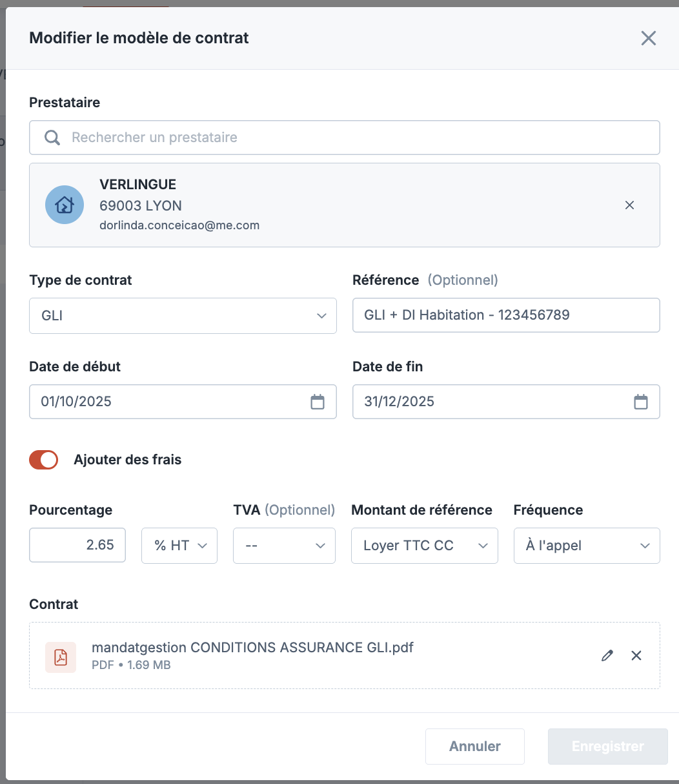
Task: Open the start date calendar picker
Action: 318,402
